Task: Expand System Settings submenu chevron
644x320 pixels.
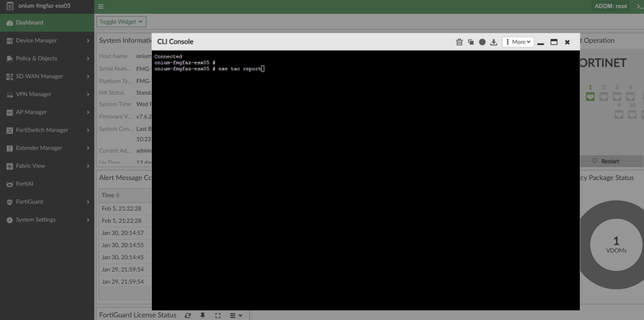Action: (x=88, y=220)
